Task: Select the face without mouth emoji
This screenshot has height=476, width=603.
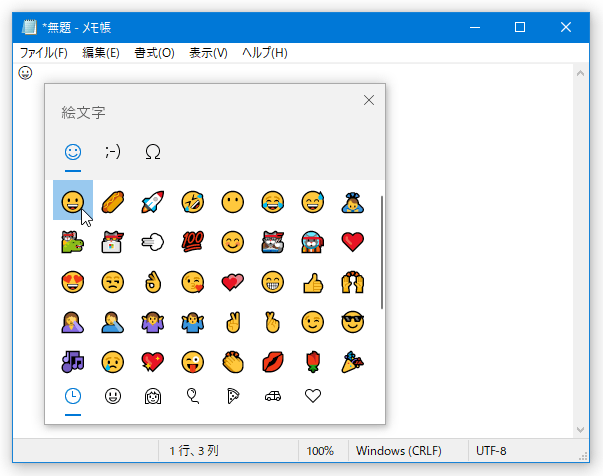Action: 233,201
